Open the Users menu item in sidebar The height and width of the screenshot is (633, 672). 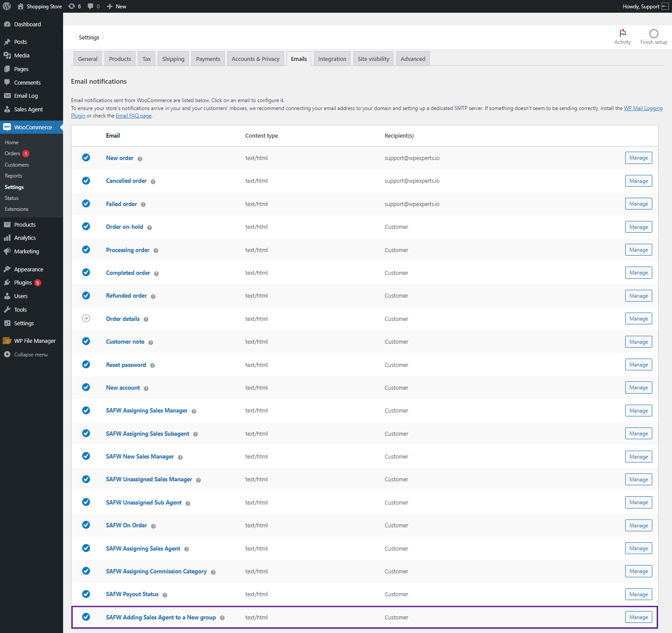coord(21,296)
